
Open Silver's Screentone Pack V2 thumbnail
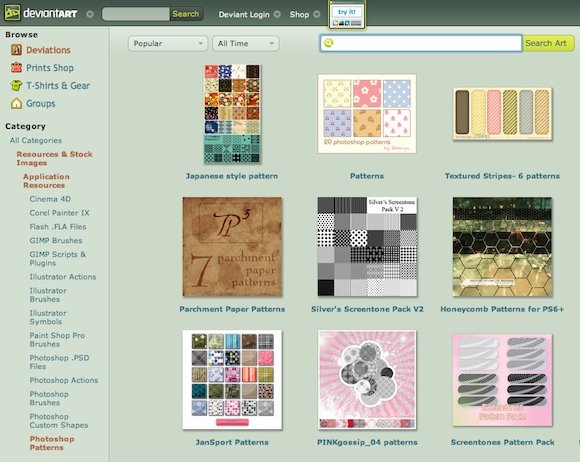tap(367, 247)
